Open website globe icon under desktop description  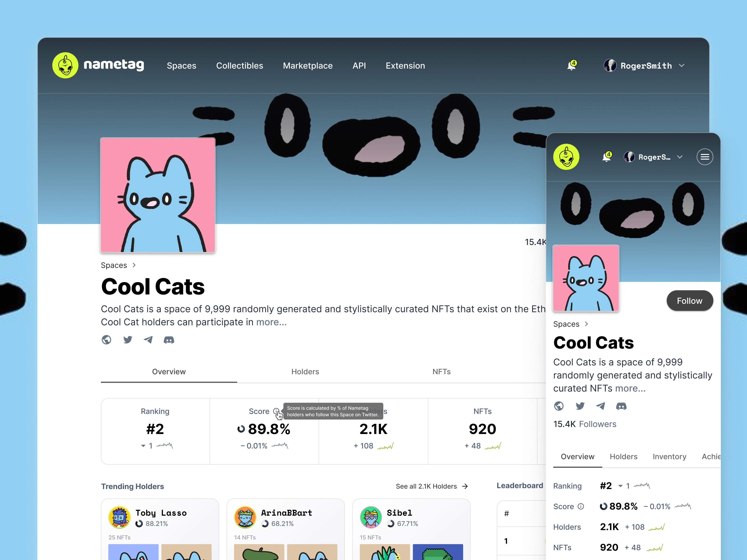(106, 339)
